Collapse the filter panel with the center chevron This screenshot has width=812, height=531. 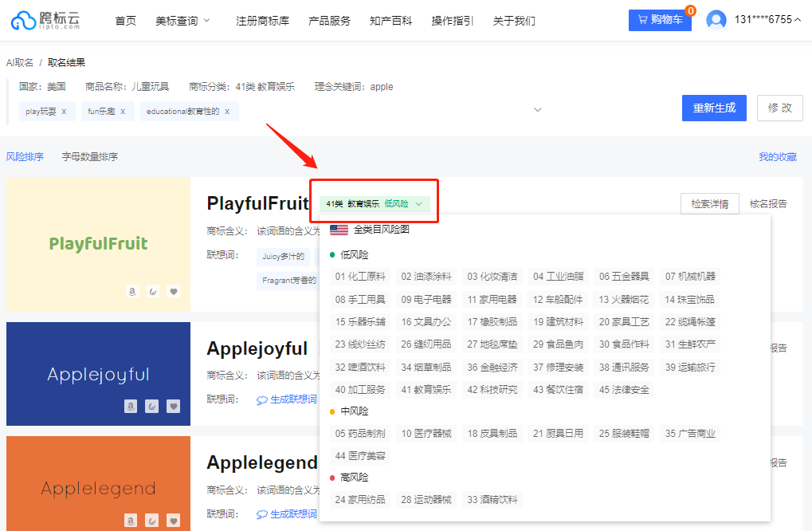click(x=538, y=109)
